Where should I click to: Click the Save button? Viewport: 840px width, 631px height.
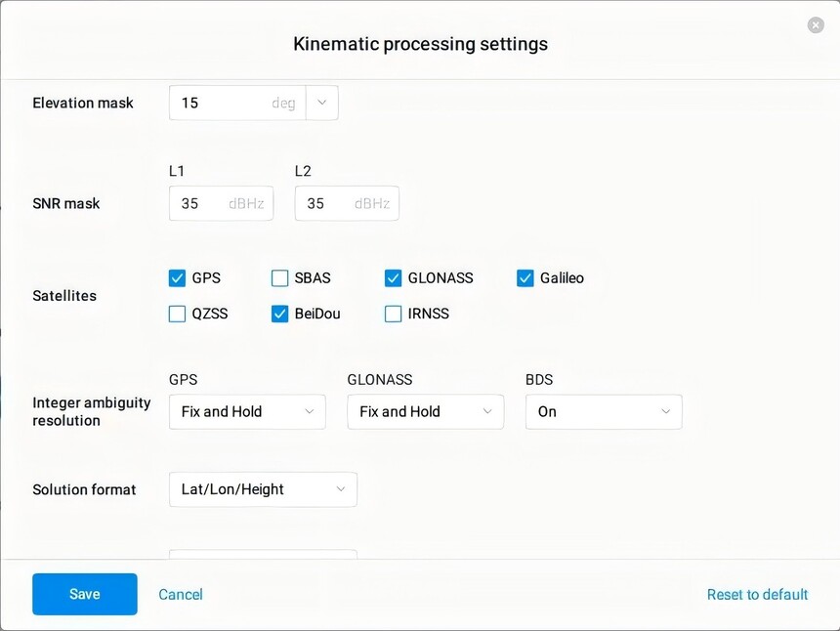(85, 594)
